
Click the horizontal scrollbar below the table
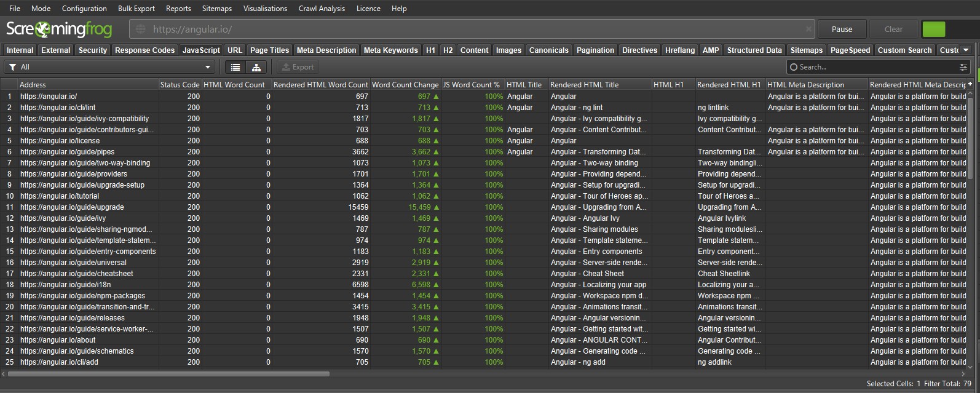coord(168,374)
